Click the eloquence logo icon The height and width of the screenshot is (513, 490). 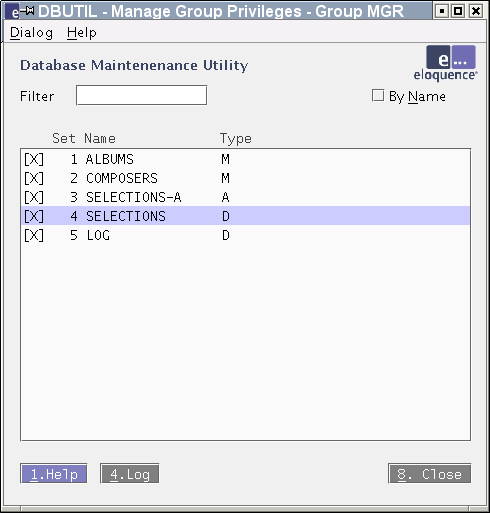tap(445, 63)
